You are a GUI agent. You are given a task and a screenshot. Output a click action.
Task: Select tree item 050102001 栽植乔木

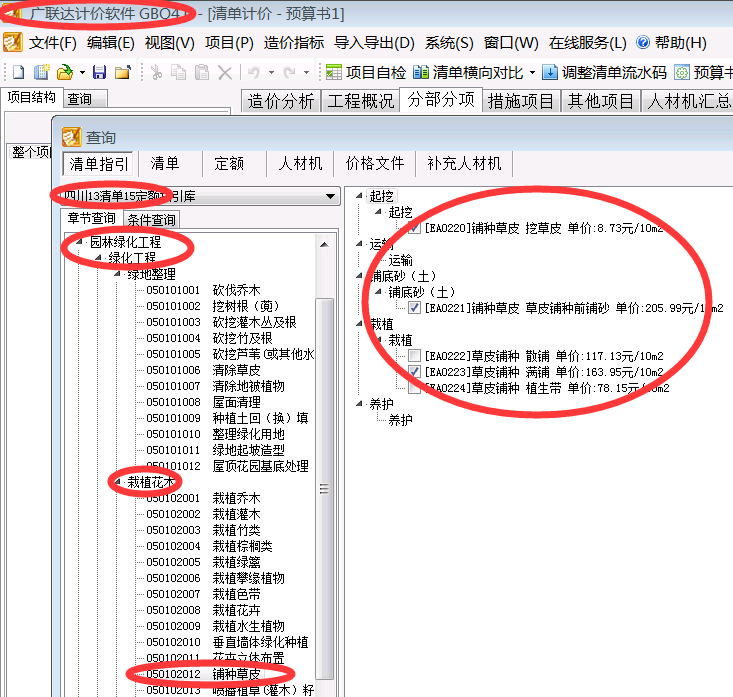pyautogui.click(x=203, y=498)
